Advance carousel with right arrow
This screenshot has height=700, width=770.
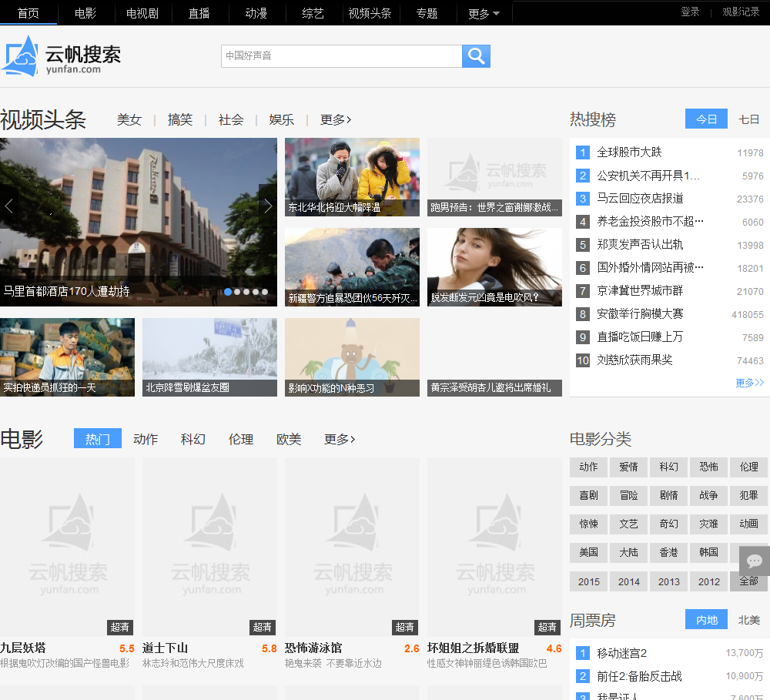268,206
